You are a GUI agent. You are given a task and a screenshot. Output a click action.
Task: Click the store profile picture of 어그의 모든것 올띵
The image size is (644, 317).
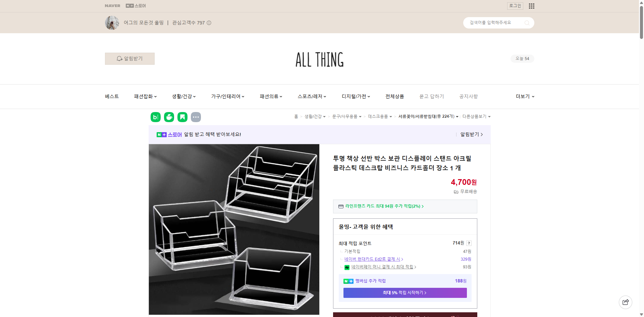tap(112, 22)
